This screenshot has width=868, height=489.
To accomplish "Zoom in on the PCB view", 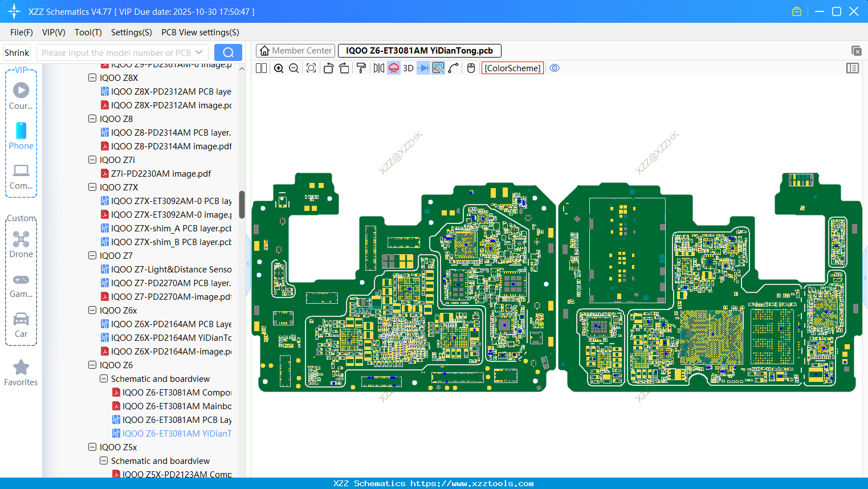I will [279, 68].
